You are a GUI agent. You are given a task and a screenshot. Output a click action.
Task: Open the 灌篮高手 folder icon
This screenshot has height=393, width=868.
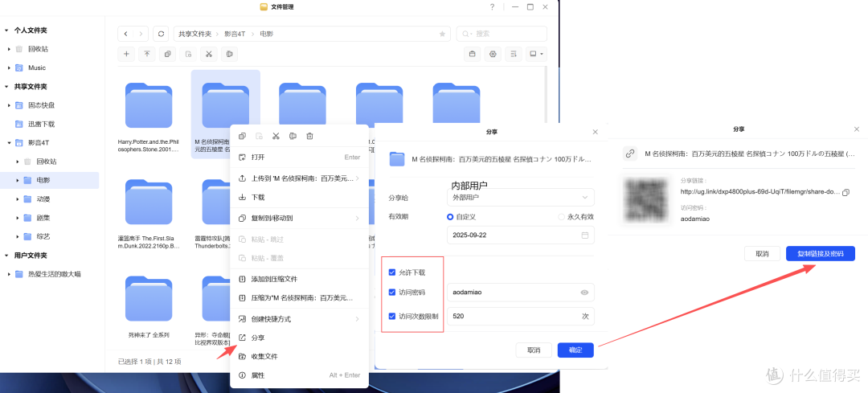click(x=149, y=202)
